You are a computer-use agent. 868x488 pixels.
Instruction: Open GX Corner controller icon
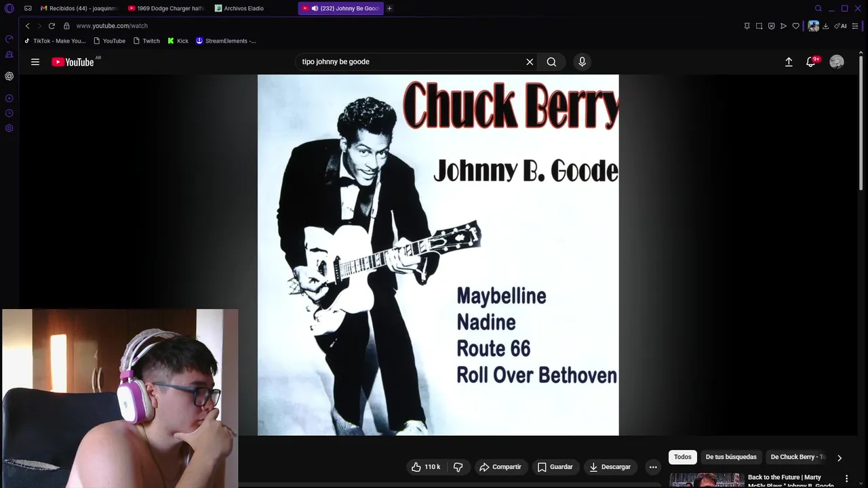28,8
